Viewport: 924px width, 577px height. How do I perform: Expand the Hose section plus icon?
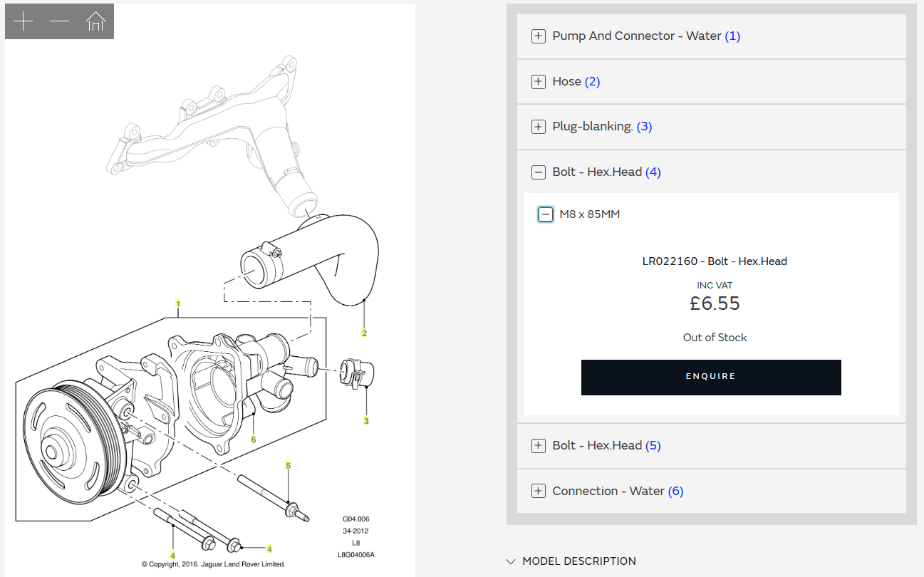click(539, 82)
